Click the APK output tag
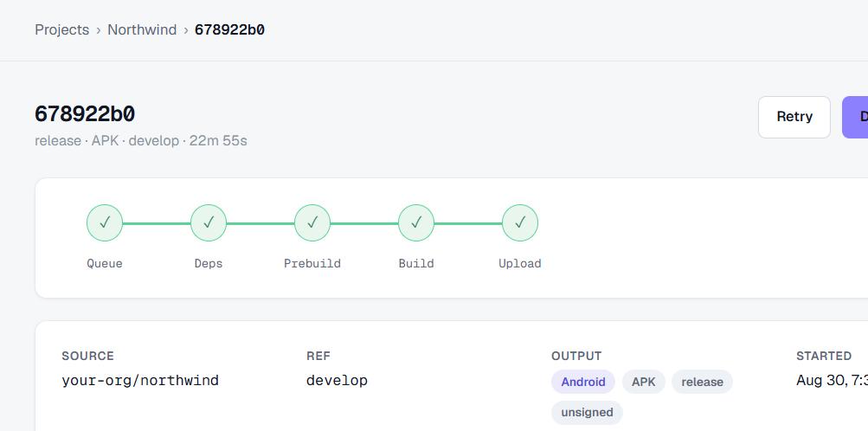 click(x=643, y=382)
